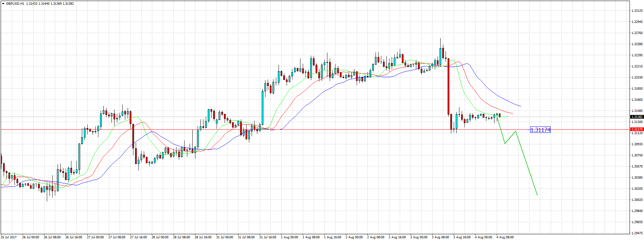The width and height of the screenshot is (644, 241).
Task: Click the 28 Jul 16:00 time label
Action: click(x=203, y=237)
